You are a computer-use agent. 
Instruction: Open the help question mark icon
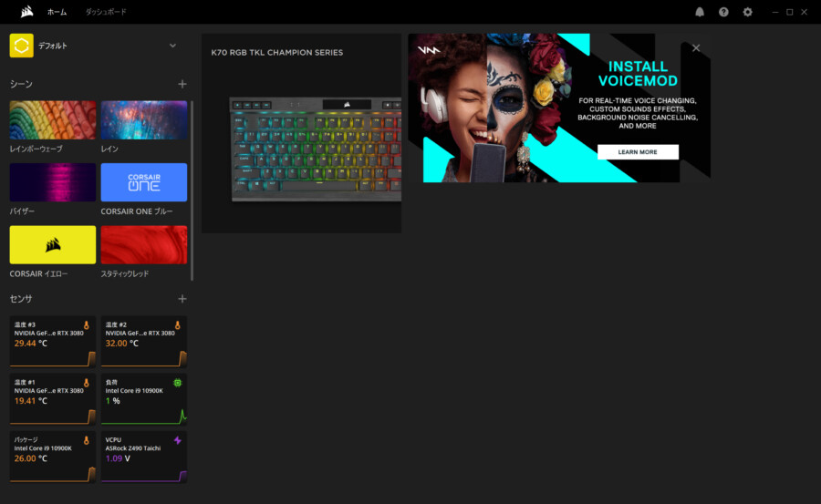[x=723, y=12]
